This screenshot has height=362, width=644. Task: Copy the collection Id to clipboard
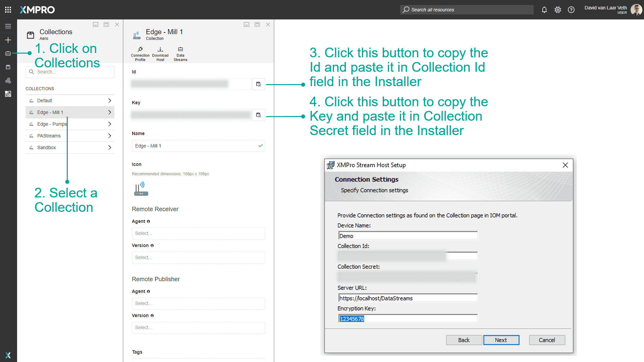(258, 84)
